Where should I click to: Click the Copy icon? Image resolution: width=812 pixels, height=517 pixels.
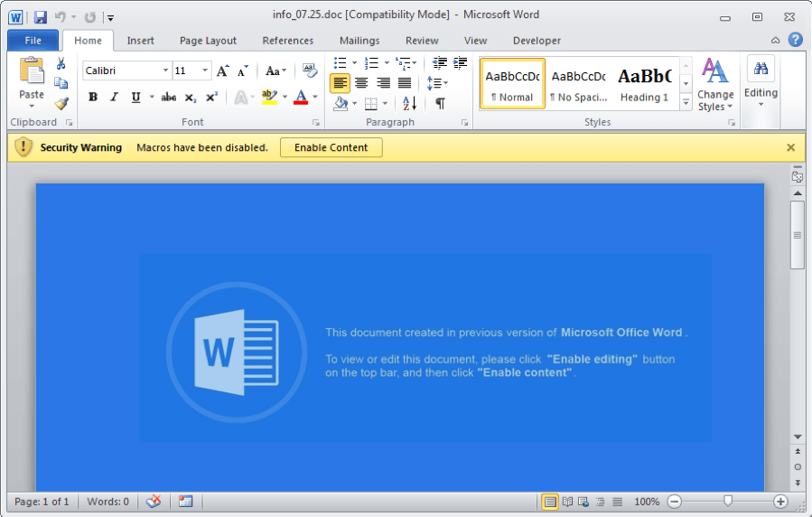click(x=61, y=83)
